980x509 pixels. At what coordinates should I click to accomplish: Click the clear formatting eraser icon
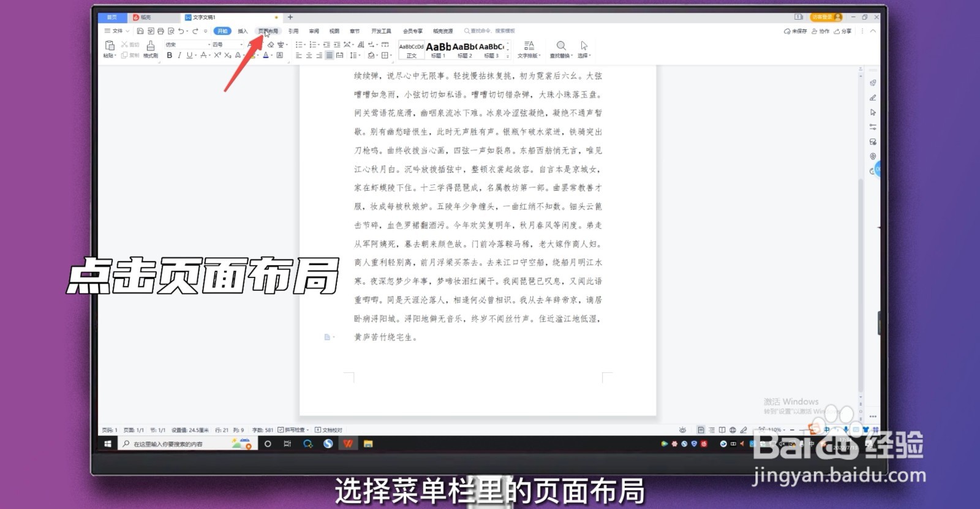(x=271, y=45)
